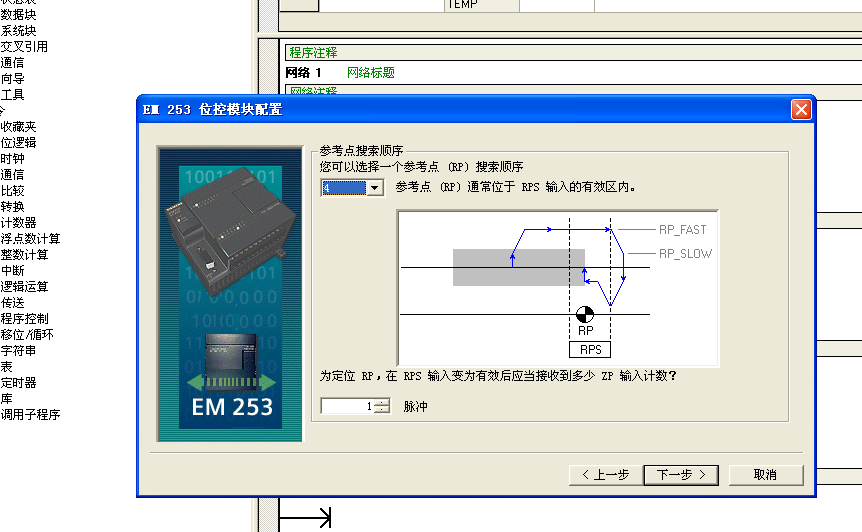Click the ZP pulse count input field
Viewport: 862px width, 532px height.
click(348, 406)
